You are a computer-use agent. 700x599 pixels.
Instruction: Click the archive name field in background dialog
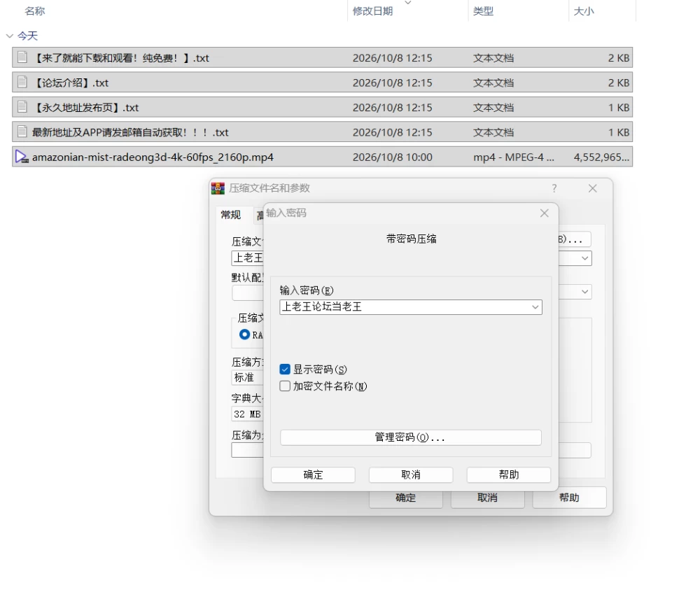click(x=247, y=258)
